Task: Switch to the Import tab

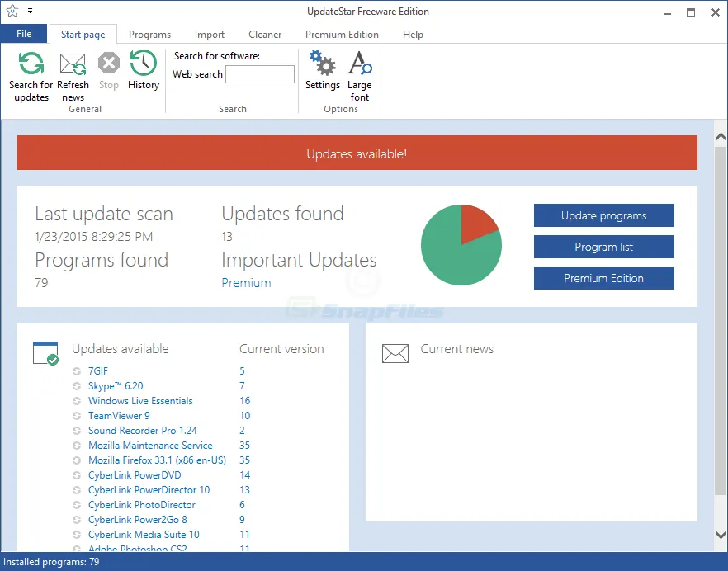Action: [210, 35]
